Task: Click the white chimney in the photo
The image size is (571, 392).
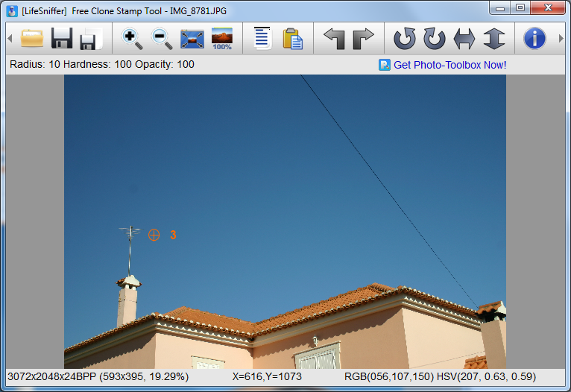Action: (x=127, y=300)
